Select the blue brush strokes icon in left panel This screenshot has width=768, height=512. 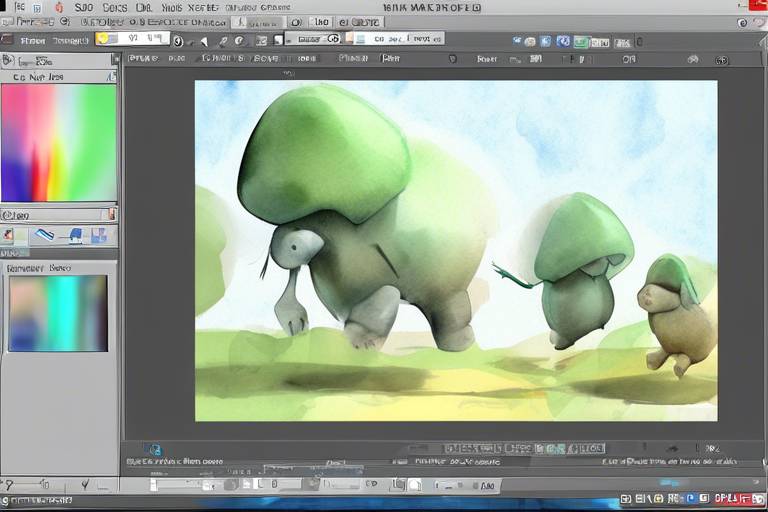(45, 235)
